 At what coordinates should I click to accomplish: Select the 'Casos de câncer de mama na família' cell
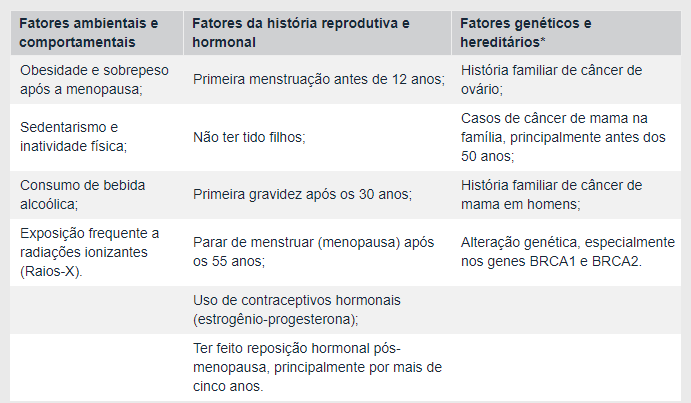coord(566,137)
